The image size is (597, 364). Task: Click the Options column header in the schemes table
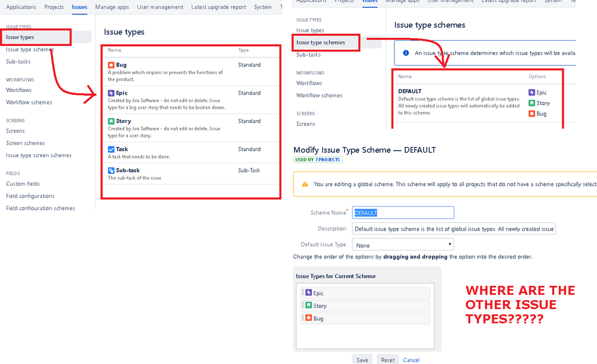(537, 77)
